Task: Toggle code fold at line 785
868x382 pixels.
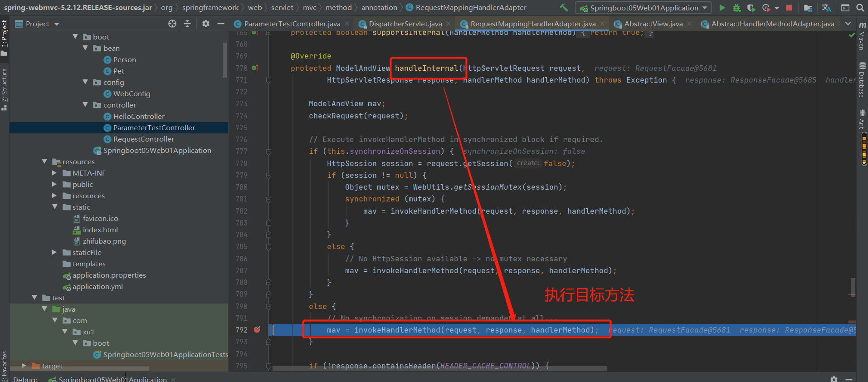Action: pyautogui.click(x=268, y=247)
